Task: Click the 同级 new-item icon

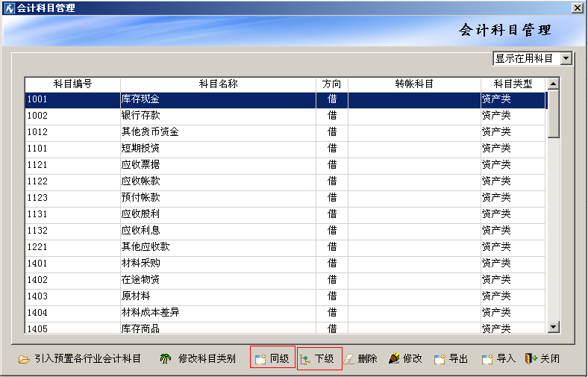Action: click(x=260, y=359)
